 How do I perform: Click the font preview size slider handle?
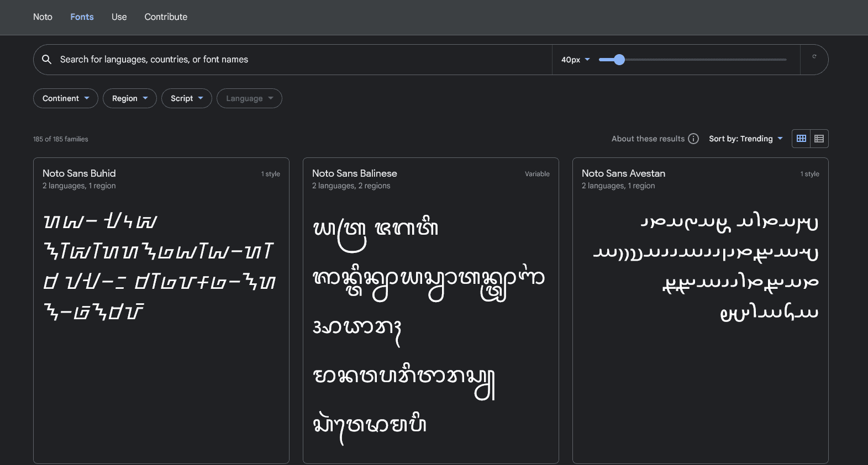click(x=619, y=60)
